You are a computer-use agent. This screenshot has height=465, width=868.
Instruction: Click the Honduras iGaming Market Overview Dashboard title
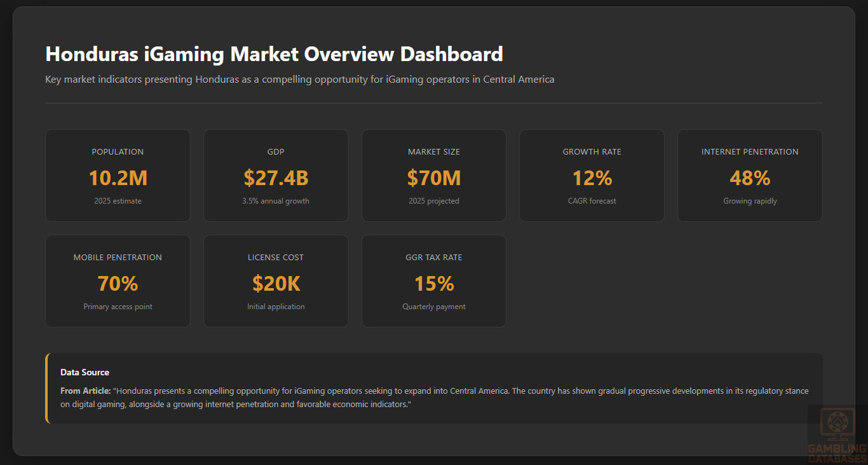point(274,54)
